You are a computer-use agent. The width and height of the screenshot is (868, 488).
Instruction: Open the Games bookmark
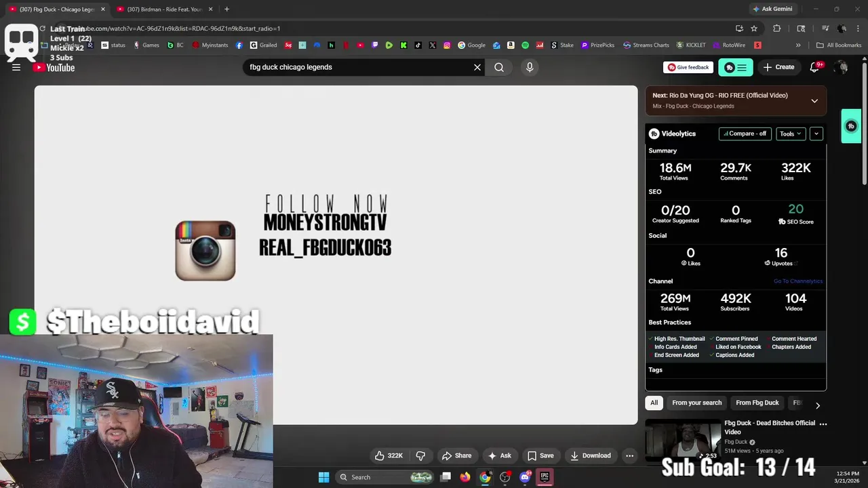146,45
